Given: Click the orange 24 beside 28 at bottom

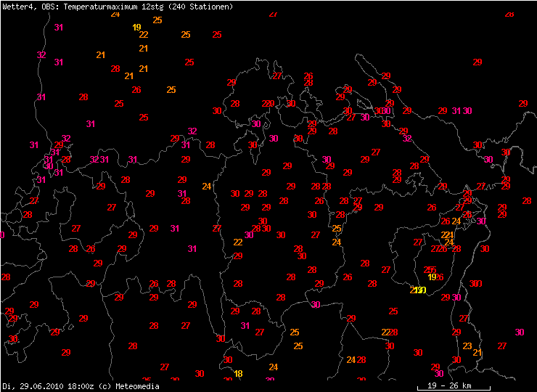Looking at the screenshot, I should click(x=351, y=359).
